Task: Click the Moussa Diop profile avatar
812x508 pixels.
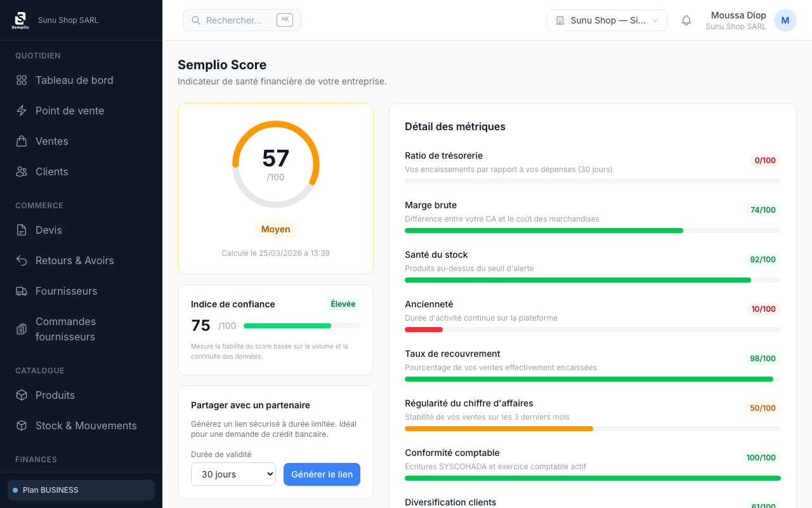Action: tap(785, 20)
